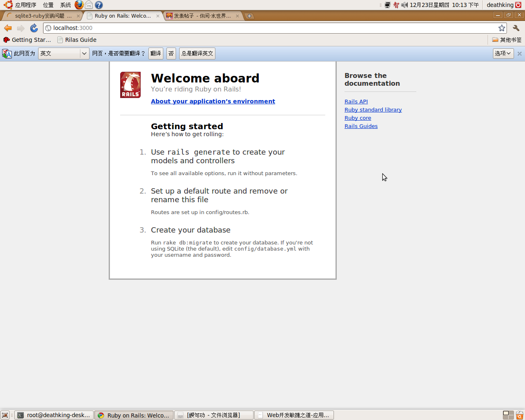The image size is (525, 420).
Task: Click the browser forward arrow
Action: [x=21, y=28]
